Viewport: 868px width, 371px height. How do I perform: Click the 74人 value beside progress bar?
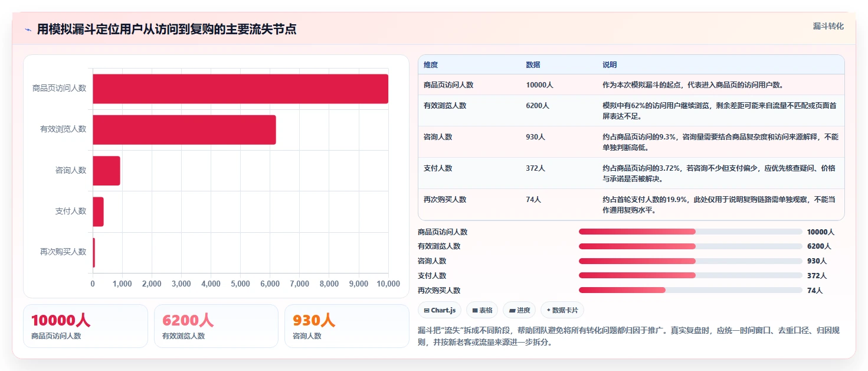[815, 290]
